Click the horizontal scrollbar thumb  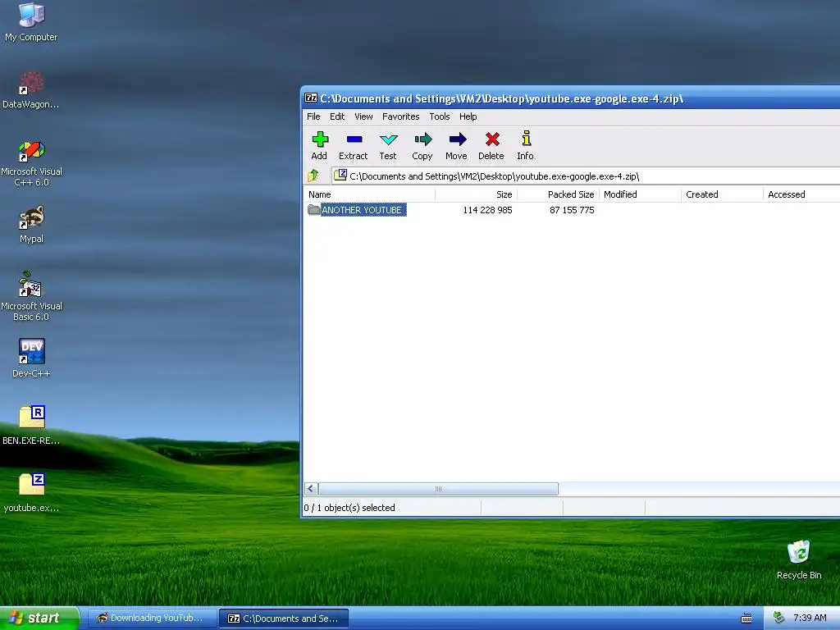point(438,489)
